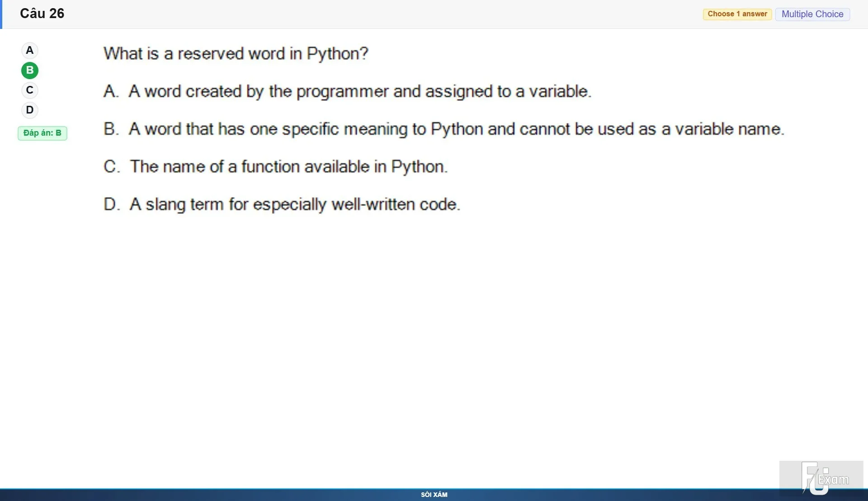Click the question text about reserved word
868x501 pixels.
pos(236,53)
